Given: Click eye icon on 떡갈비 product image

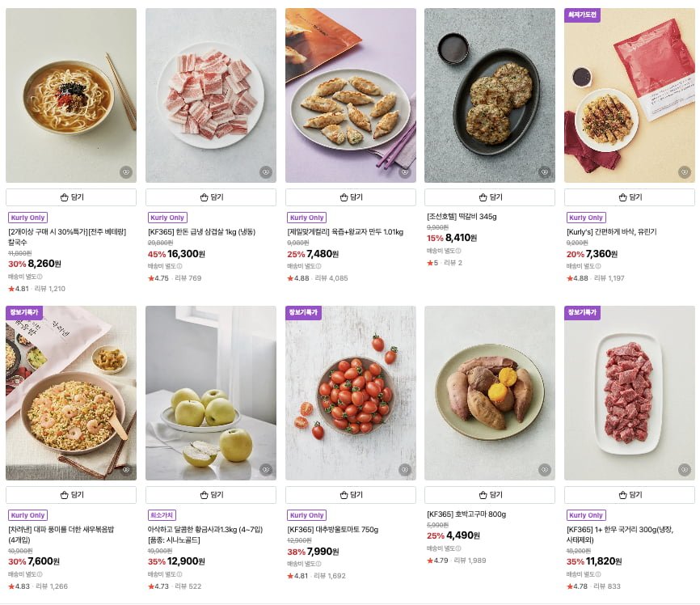Looking at the screenshot, I should coord(545,171).
